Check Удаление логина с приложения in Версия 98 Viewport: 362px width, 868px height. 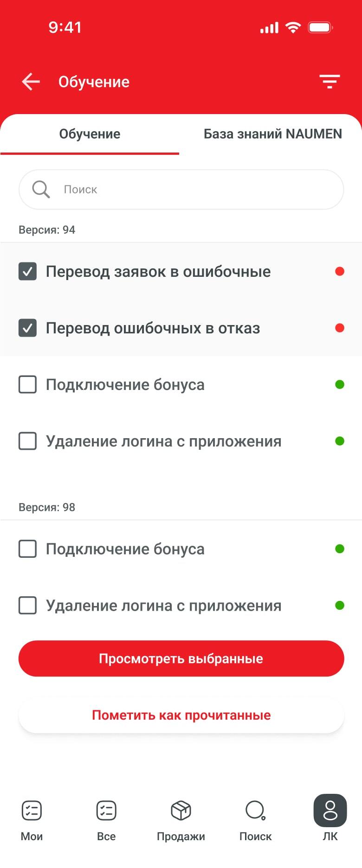coord(28,606)
